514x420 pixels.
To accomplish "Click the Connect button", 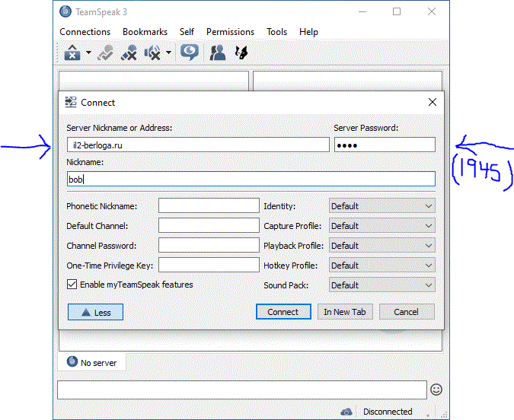I will click(x=283, y=312).
